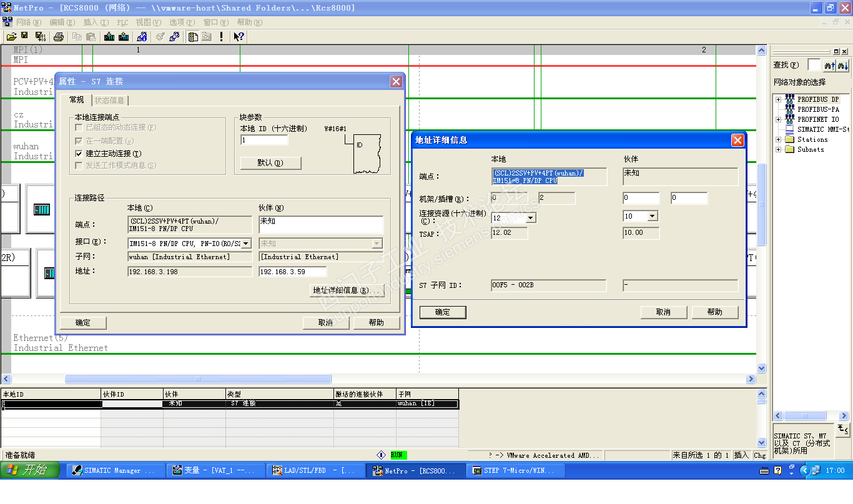Click the NetPro document icon in menu bar
Viewport: 853px width, 504px height.
click(x=8, y=22)
